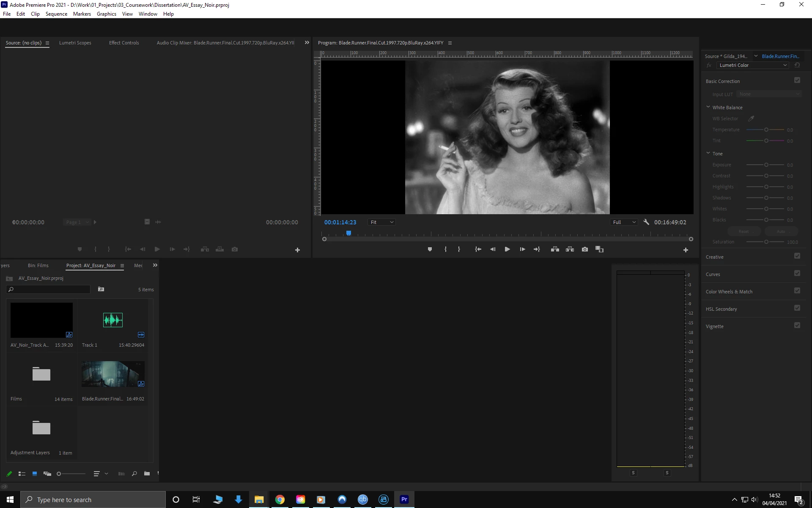Click Export Frame camera icon in Program monitor

click(584, 249)
